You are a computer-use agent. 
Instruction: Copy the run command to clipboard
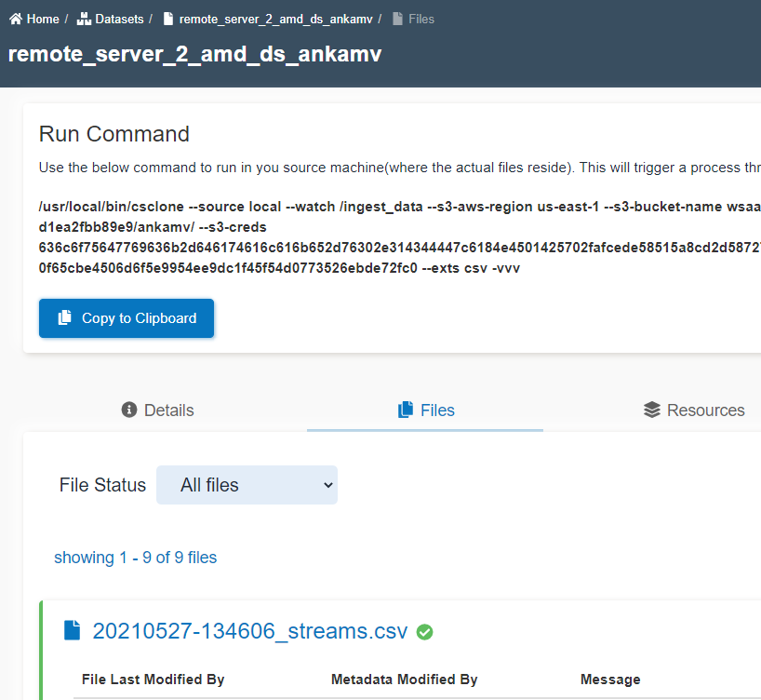point(127,318)
